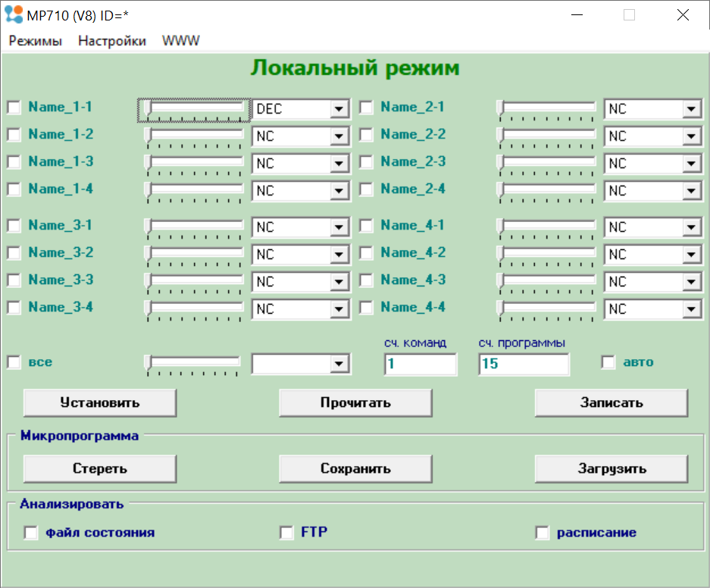Expand the Name_3-2 mode dropdown
This screenshot has width=710, height=588.
(x=339, y=255)
